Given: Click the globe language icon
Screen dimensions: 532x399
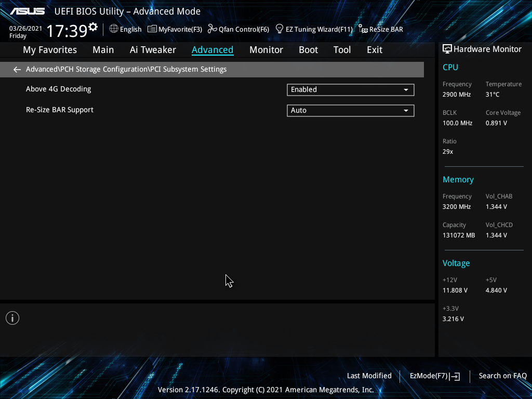Looking at the screenshot, I should 114,29.
